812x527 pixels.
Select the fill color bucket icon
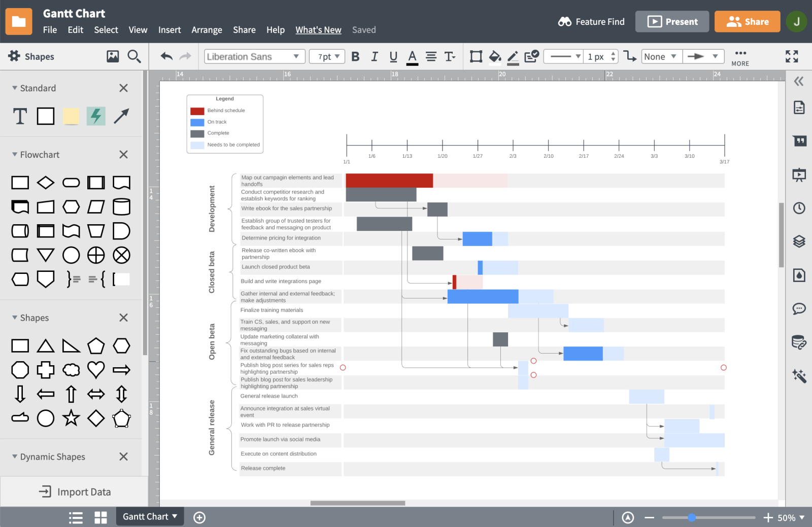[x=495, y=57]
